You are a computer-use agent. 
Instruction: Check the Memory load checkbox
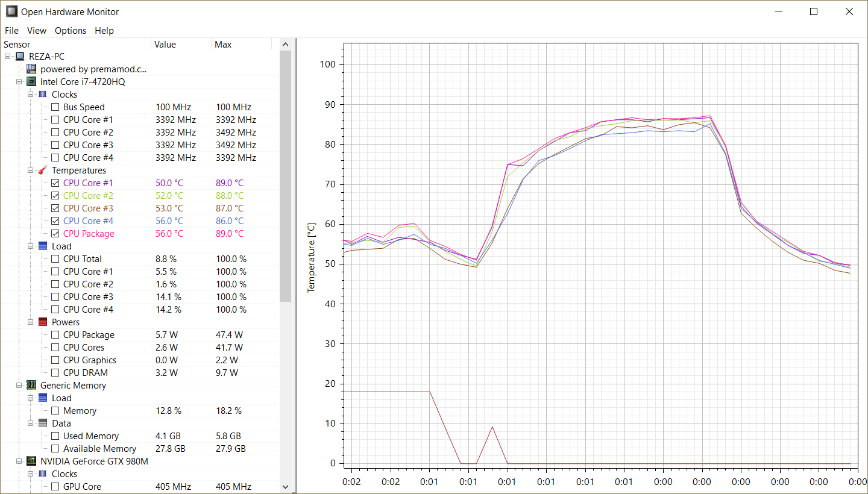(55, 410)
